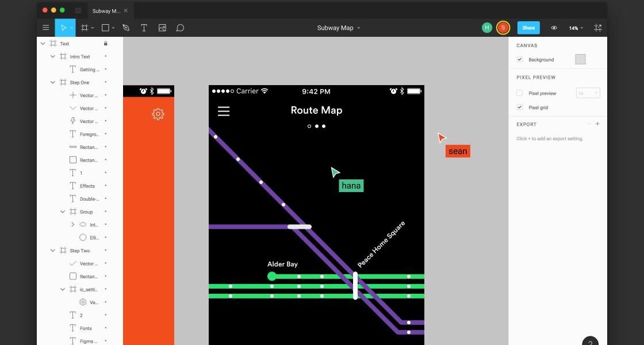Click the sean cursor label
The image size is (644, 345).
(458, 151)
